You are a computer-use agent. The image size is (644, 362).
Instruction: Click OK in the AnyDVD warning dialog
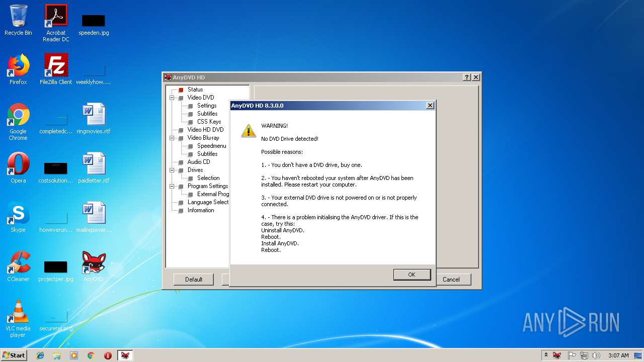[x=412, y=275]
